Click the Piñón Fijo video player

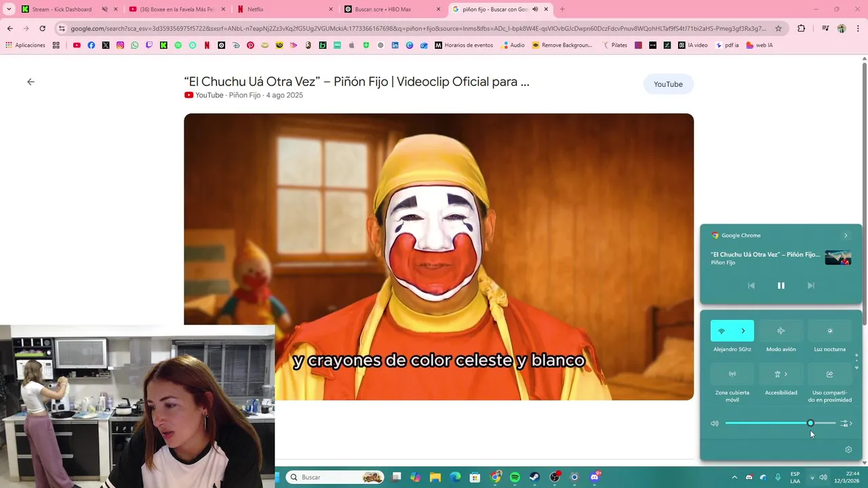click(439, 256)
